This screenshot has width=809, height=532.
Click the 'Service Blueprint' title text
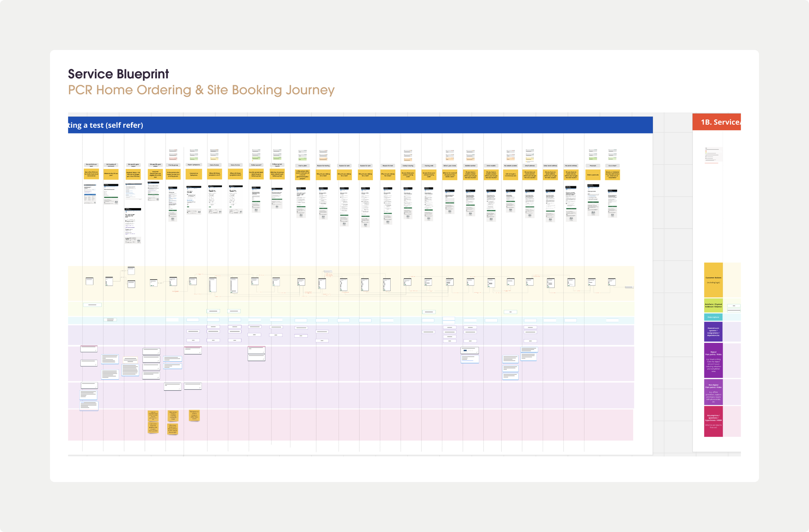[x=118, y=74]
